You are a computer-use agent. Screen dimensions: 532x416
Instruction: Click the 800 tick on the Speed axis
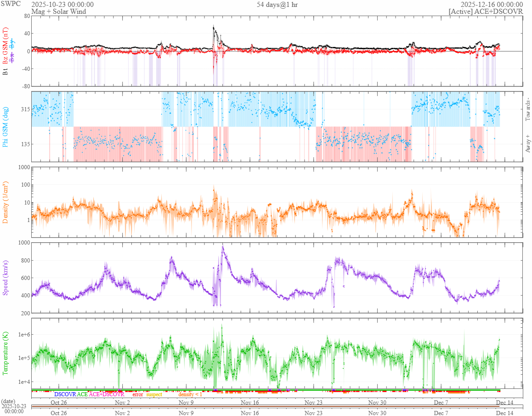coord(26,261)
